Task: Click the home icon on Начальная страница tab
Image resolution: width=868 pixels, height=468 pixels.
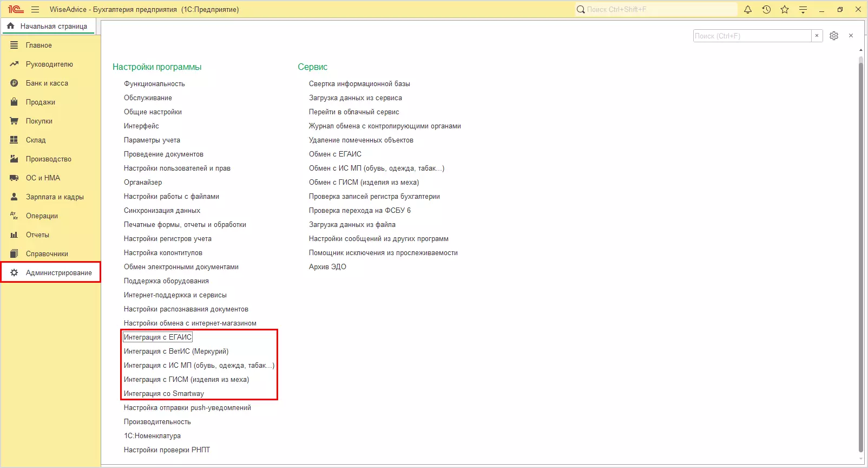Action: [10, 26]
